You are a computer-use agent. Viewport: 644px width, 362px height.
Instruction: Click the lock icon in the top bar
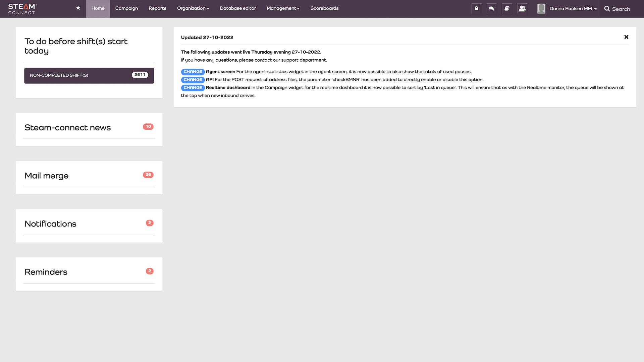pyautogui.click(x=476, y=9)
